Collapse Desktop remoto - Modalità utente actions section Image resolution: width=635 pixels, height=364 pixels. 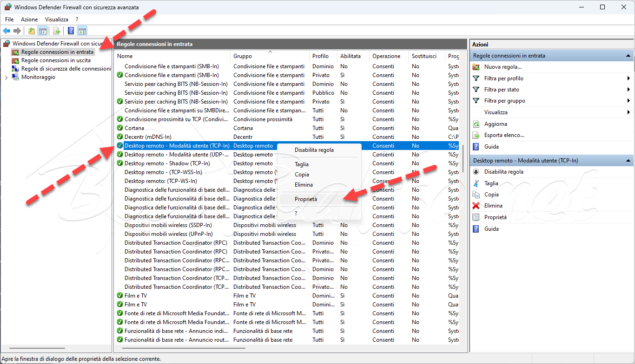(628, 161)
